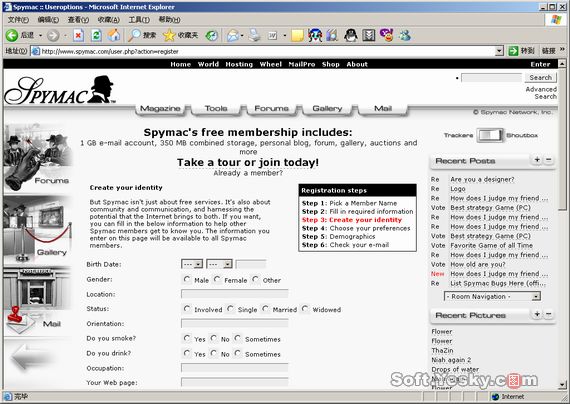Open second Birth Date dropdown
Viewport: 570px width, 404px height.
click(x=219, y=264)
